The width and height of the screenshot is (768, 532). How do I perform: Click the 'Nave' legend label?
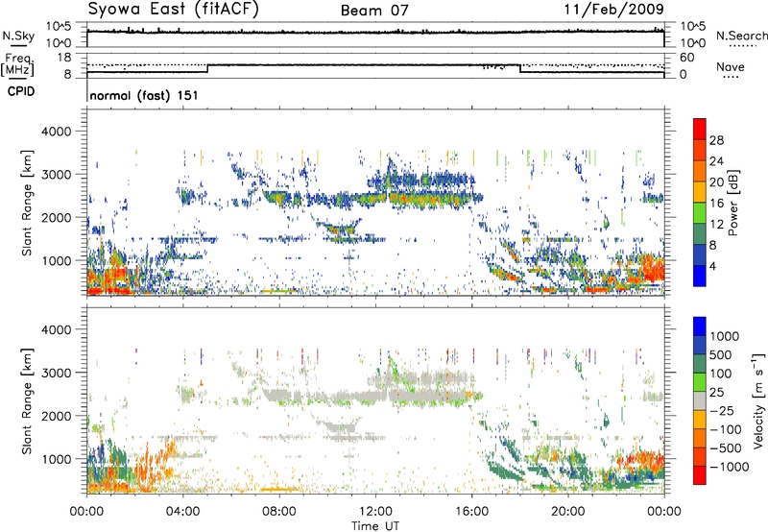(731, 66)
